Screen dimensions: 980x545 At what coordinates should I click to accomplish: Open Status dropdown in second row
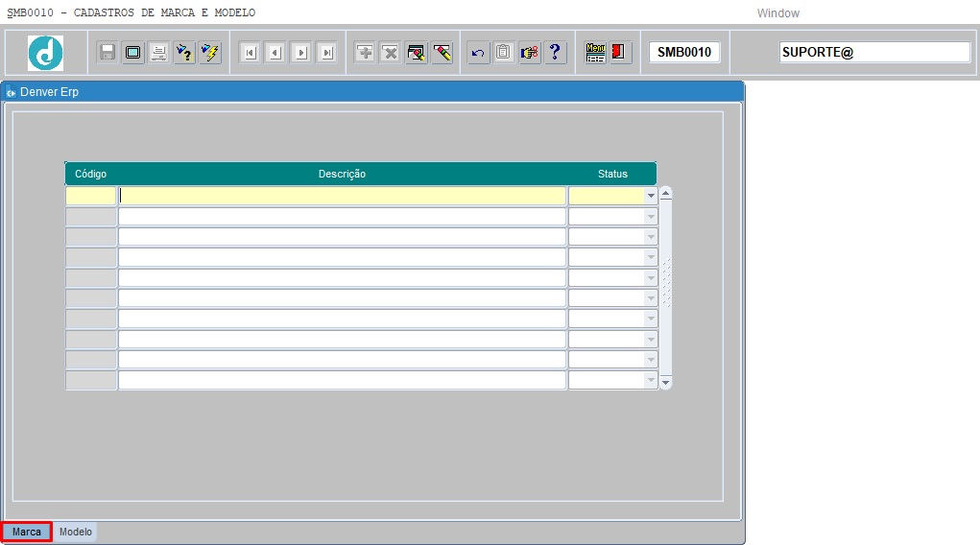point(651,217)
